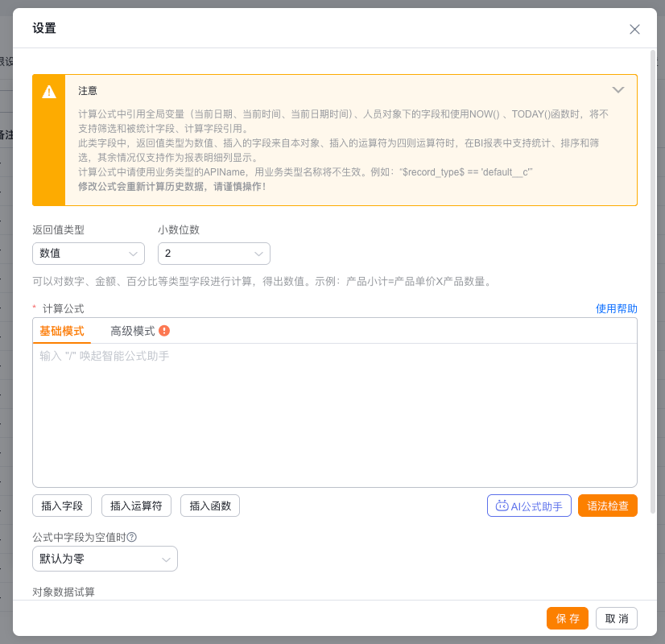Switch to the 基础模式 tab
Image resolution: width=665 pixels, height=644 pixels.
(62, 331)
